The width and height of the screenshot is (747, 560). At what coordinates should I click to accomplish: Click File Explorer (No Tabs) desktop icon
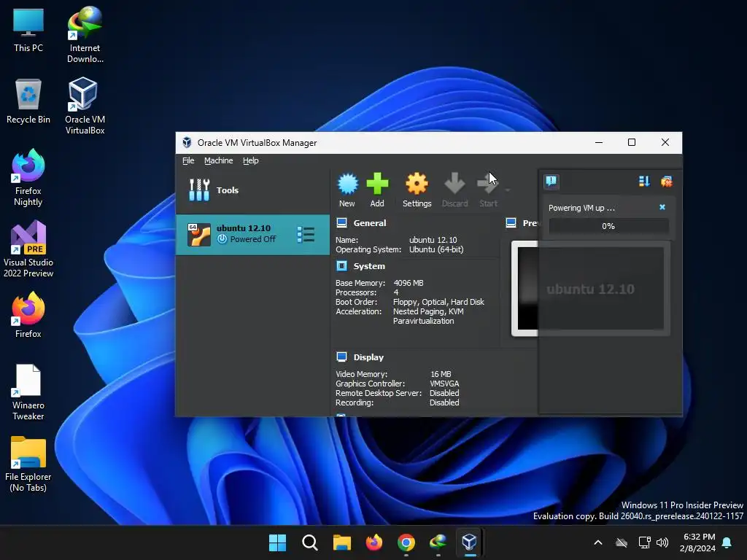[x=28, y=463]
